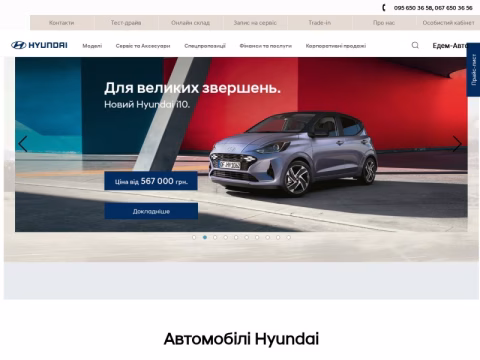Click the Hyundai i10 car image

point(293,153)
